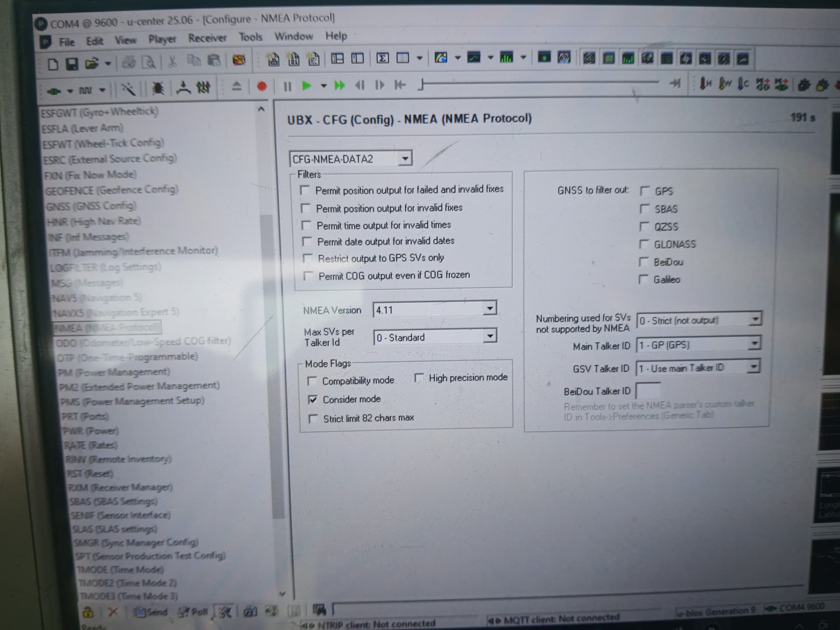Image resolution: width=840 pixels, height=630 pixels.
Task: Open the NMEA Version dropdown
Action: (x=490, y=309)
